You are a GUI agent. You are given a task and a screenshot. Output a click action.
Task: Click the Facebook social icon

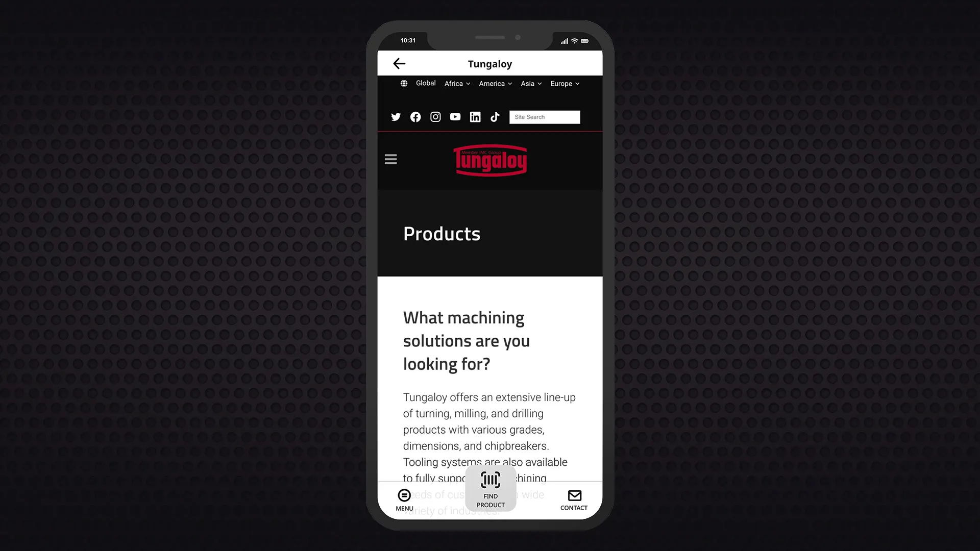[415, 117]
